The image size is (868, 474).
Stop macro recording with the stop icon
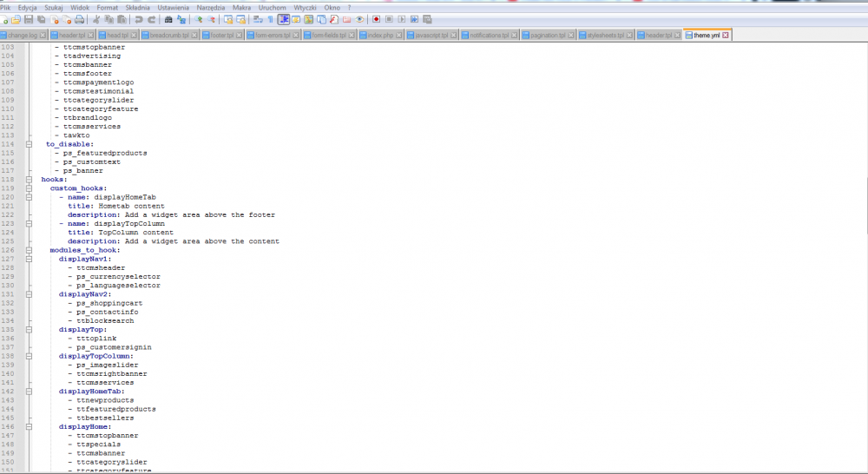(x=389, y=19)
